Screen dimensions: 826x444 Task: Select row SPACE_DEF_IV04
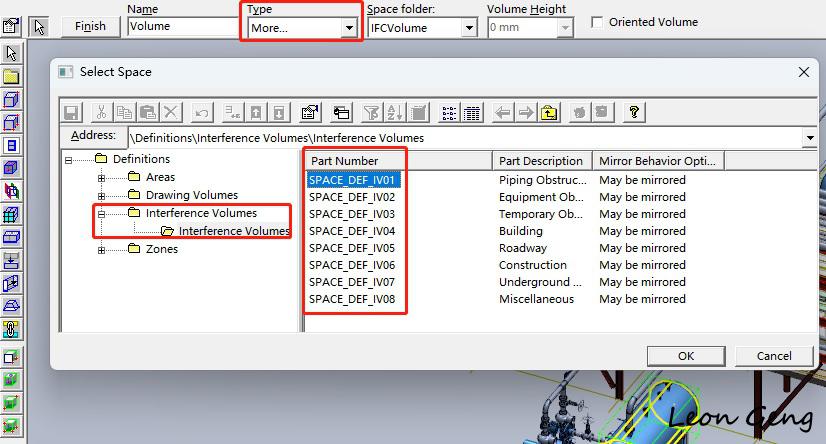click(352, 231)
